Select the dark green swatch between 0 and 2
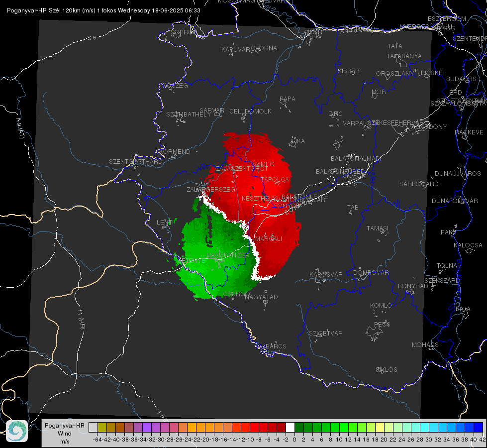The image size is (487, 448). point(299,428)
